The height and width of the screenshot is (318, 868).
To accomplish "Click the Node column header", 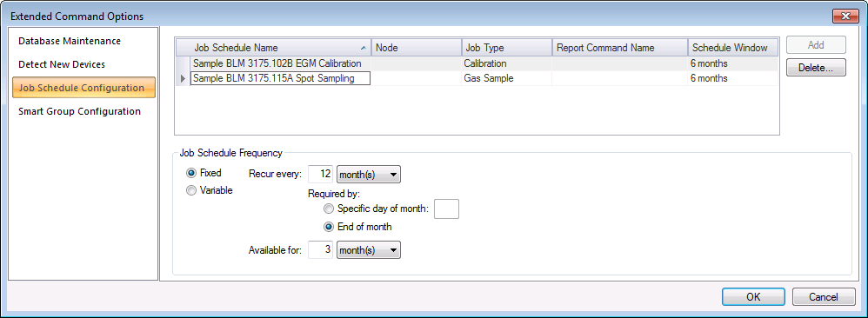I will [x=417, y=48].
